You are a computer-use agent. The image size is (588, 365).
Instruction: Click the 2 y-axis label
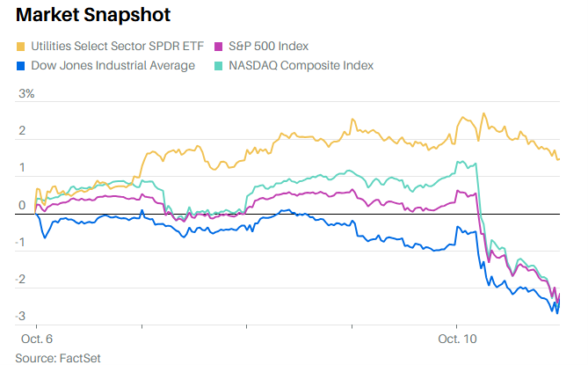pyautogui.click(x=22, y=132)
